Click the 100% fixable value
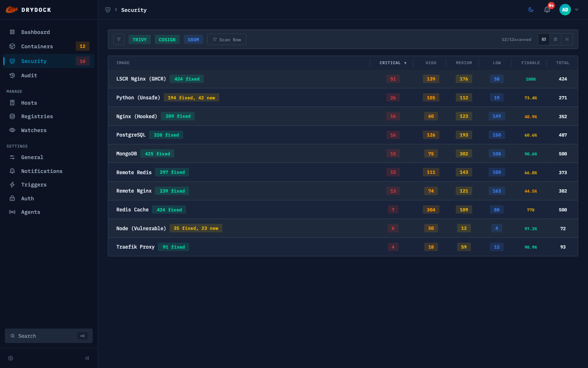588x368 pixels. pyautogui.click(x=530, y=79)
